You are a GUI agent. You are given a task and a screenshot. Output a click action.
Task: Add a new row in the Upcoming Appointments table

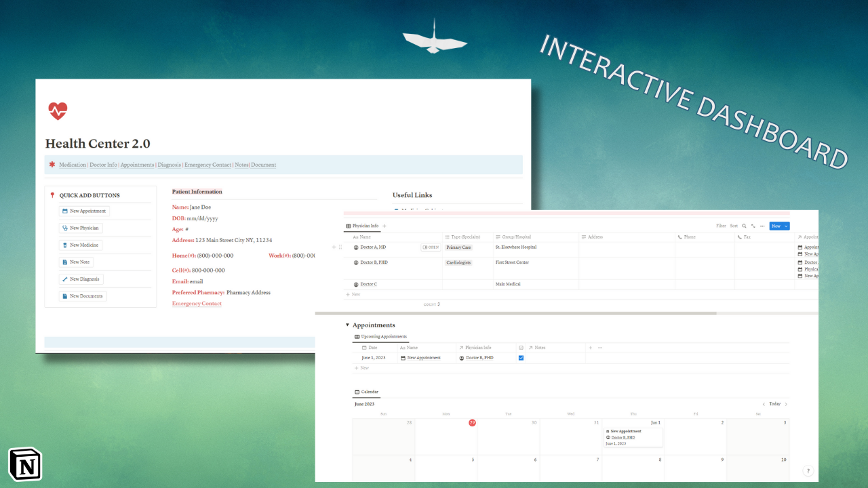click(x=361, y=368)
